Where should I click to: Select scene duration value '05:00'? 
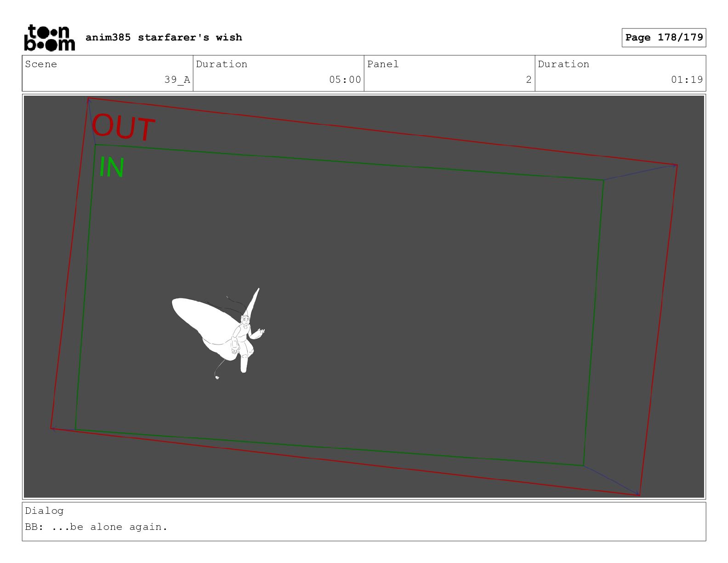345,80
